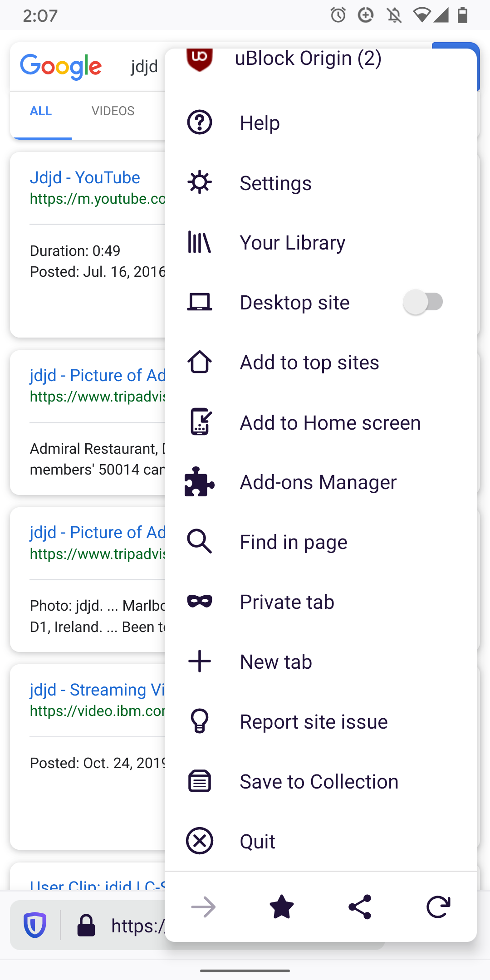Viewport: 490px width, 980px height.
Task: Click the puzzle piece add-ons icon
Action: coord(200,481)
